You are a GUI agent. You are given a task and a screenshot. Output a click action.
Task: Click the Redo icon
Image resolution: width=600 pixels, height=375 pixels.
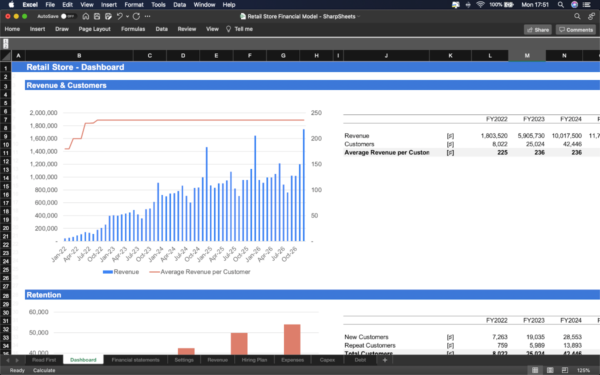136,16
